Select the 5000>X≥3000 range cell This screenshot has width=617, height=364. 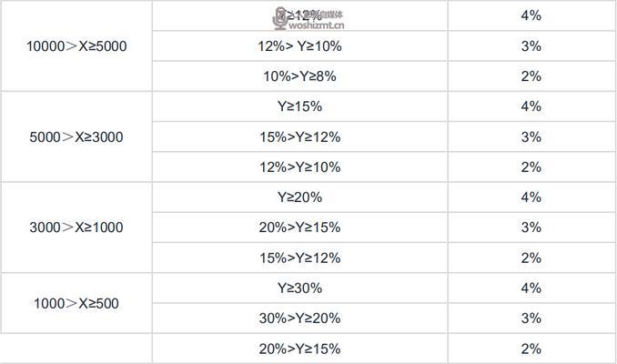(x=76, y=136)
